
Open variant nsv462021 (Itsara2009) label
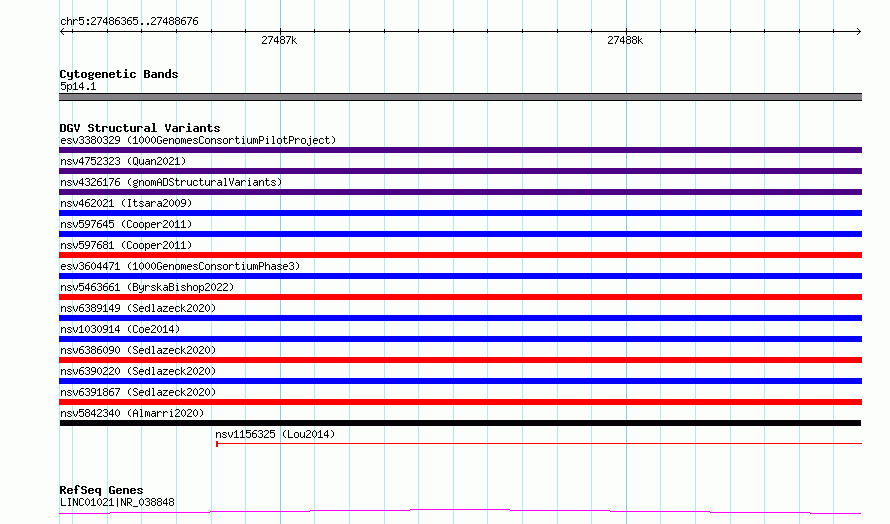coord(126,203)
